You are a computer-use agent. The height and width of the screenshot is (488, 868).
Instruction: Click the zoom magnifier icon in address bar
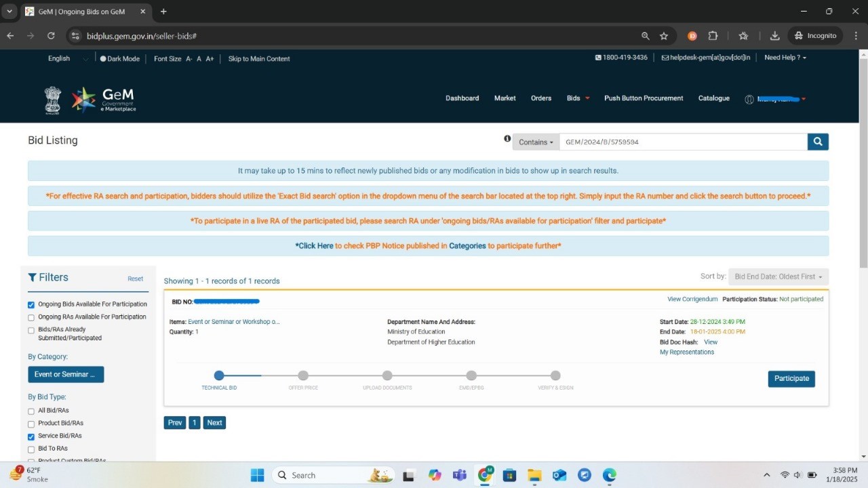(x=646, y=36)
